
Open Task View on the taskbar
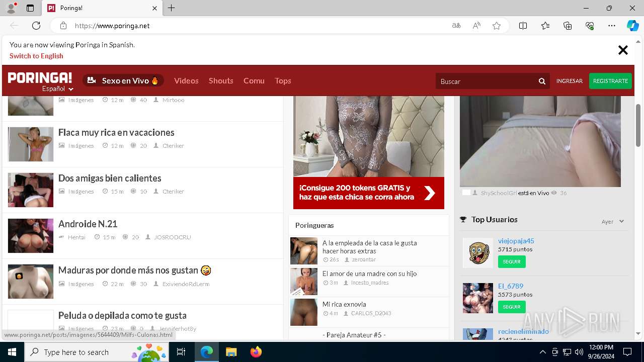(x=181, y=352)
